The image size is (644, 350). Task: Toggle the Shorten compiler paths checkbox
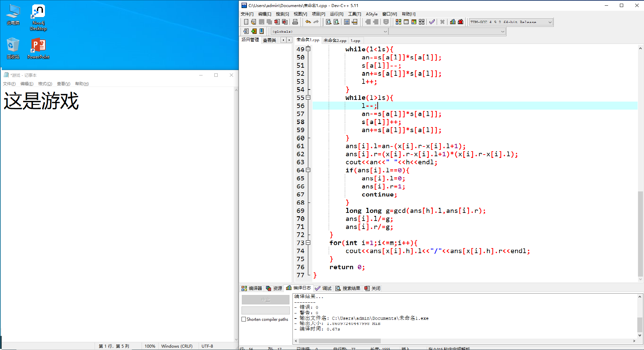click(x=244, y=319)
